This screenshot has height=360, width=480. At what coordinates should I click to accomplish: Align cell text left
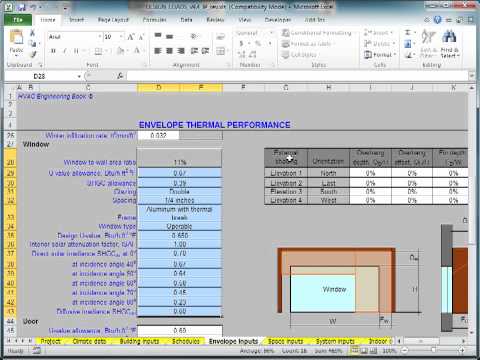pyautogui.click(x=158, y=51)
